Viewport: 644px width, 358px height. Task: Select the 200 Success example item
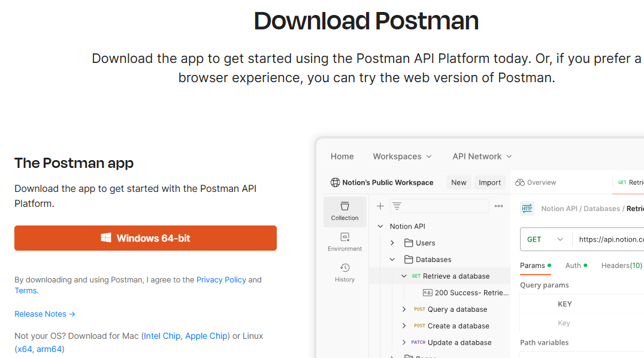[x=465, y=293]
